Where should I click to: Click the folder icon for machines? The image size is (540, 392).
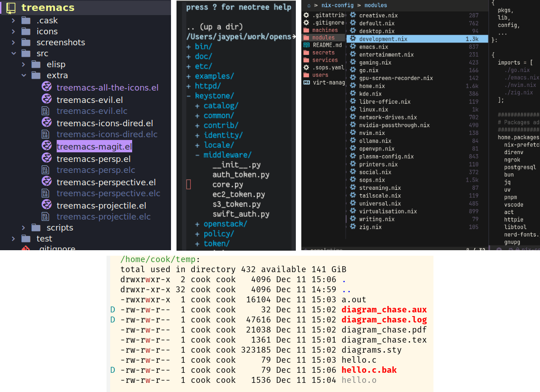[x=305, y=30]
